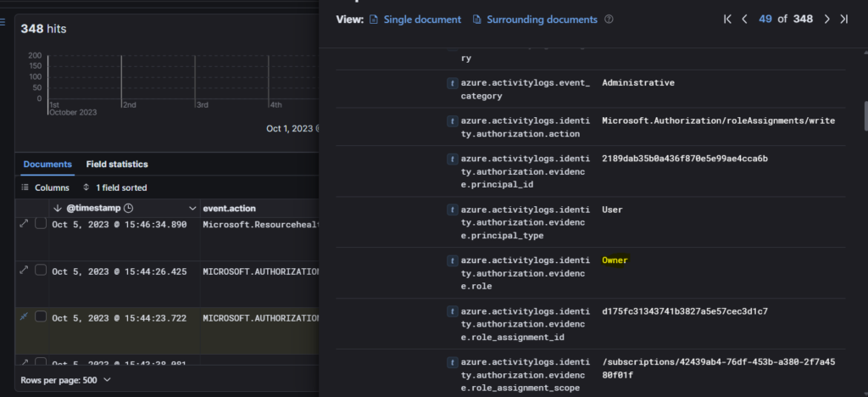Expand the 15:46:34.890 row details
The width and height of the screenshot is (868, 397).
click(x=25, y=224)
